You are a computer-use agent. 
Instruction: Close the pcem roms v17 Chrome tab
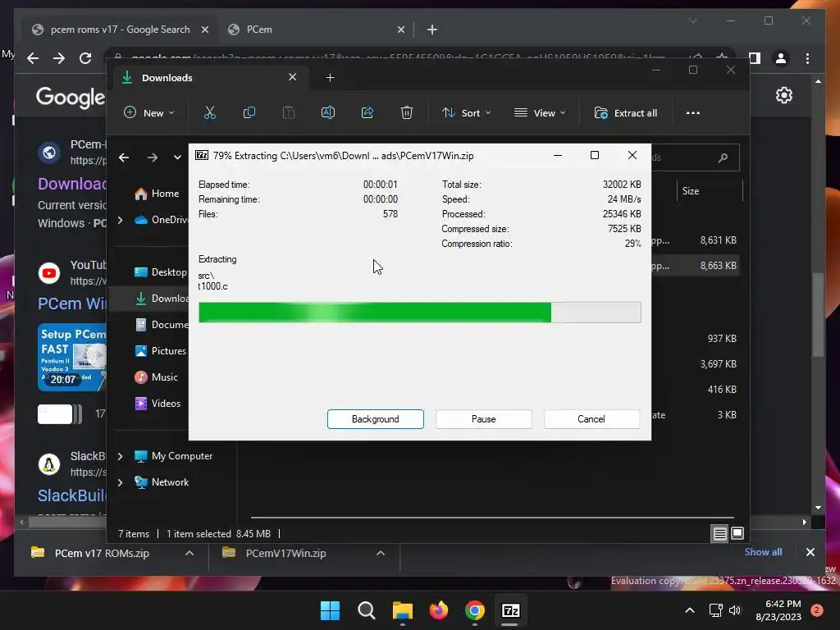pyautogui.click(x=204, y=30)
